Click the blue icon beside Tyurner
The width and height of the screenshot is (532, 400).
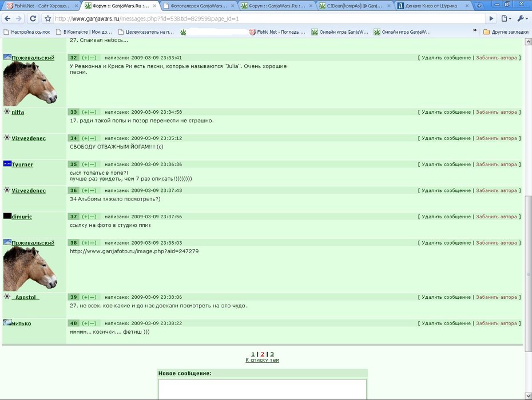click(x=7, y=164)
